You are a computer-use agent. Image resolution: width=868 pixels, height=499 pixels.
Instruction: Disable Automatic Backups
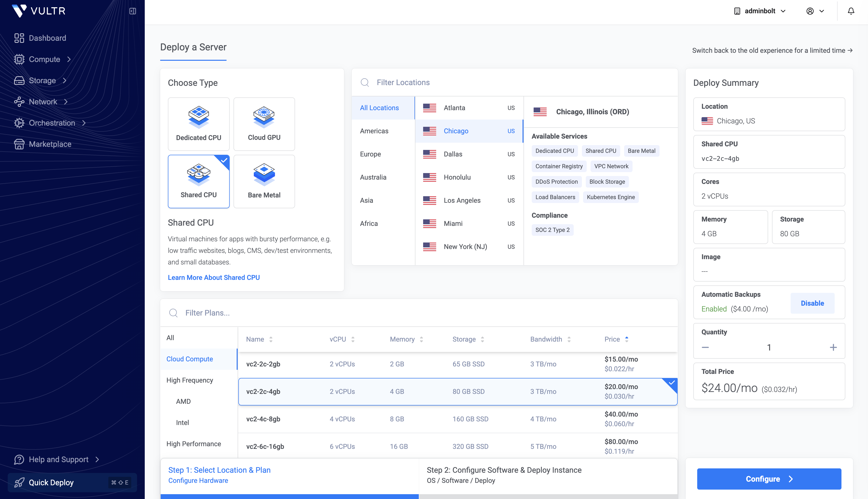[x=812, y=303]
